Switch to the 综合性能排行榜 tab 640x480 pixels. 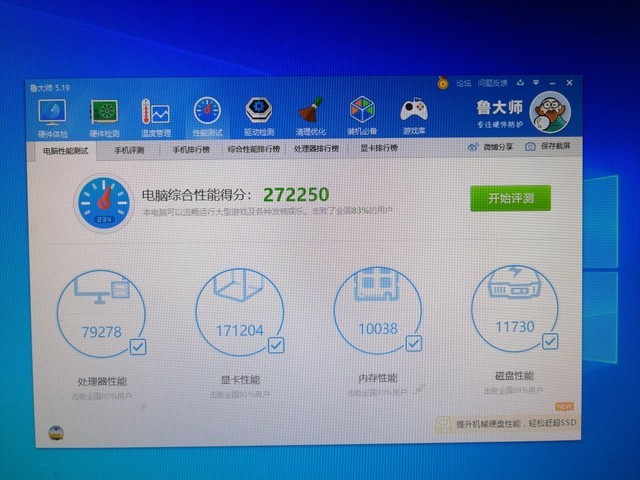(253, 149)
